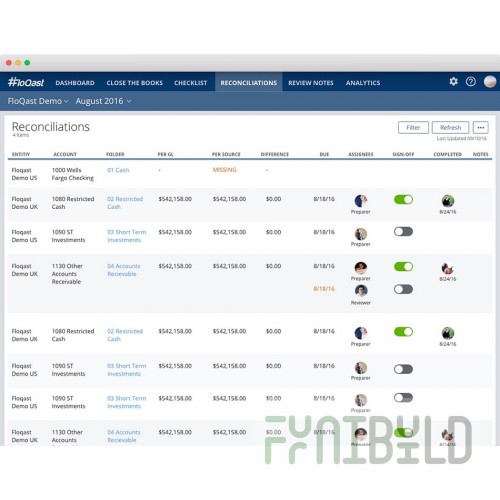Enable sign-off for first 1090 ST Investments row
This screenshot has height=500, width=500.
click(403, 232)
